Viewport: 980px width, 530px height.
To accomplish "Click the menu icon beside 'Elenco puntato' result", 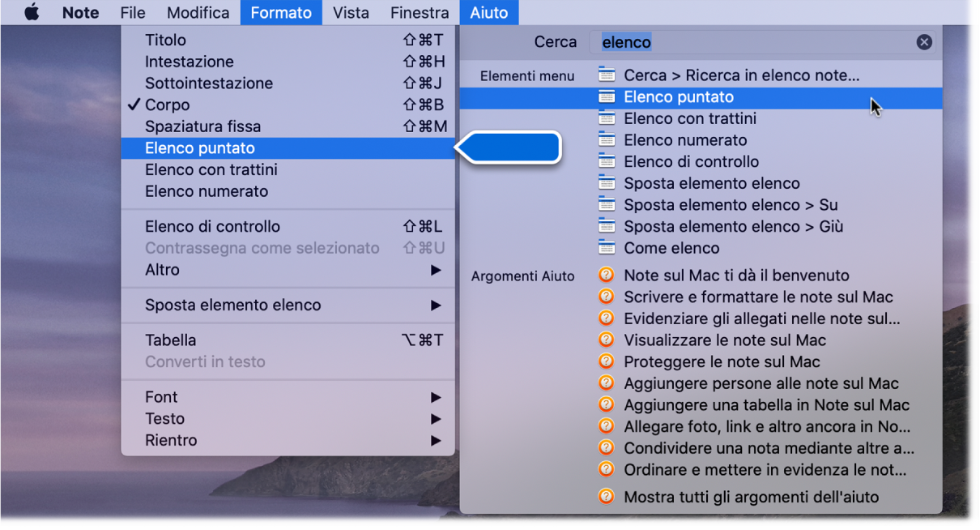I will click(606, 96).
